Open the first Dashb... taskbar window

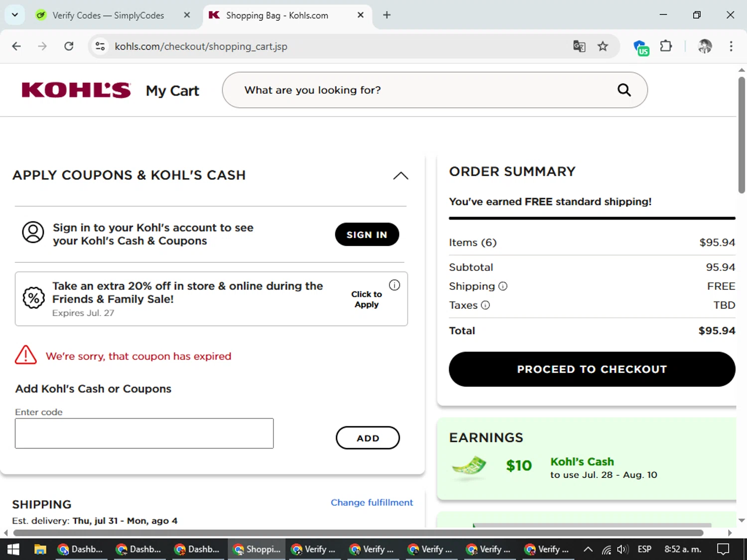click(80, 549)
